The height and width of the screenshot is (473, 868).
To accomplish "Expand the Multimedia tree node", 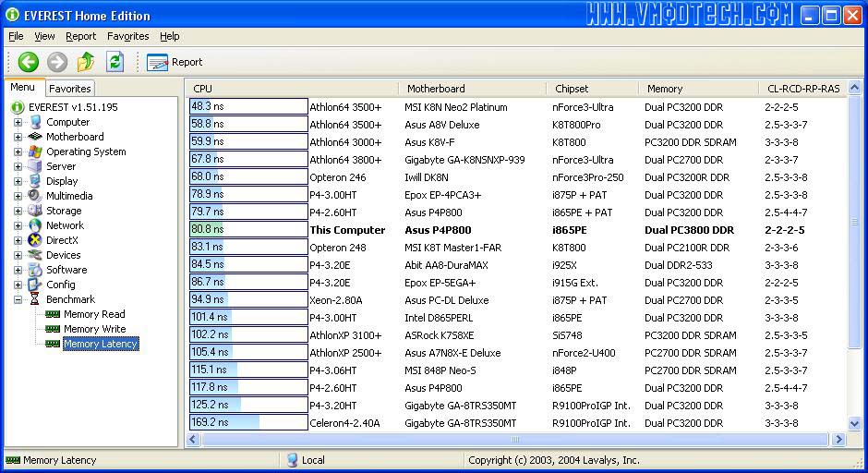I will click(18, 196).
